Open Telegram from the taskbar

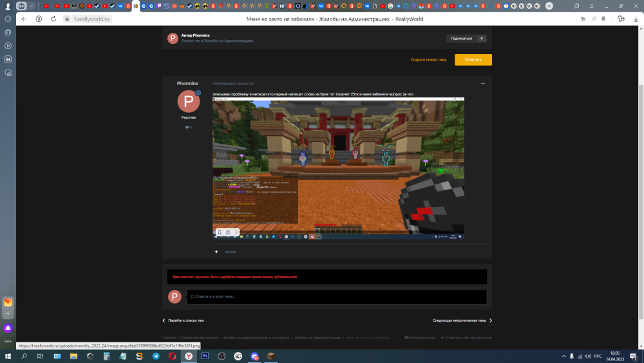[156, 357]
